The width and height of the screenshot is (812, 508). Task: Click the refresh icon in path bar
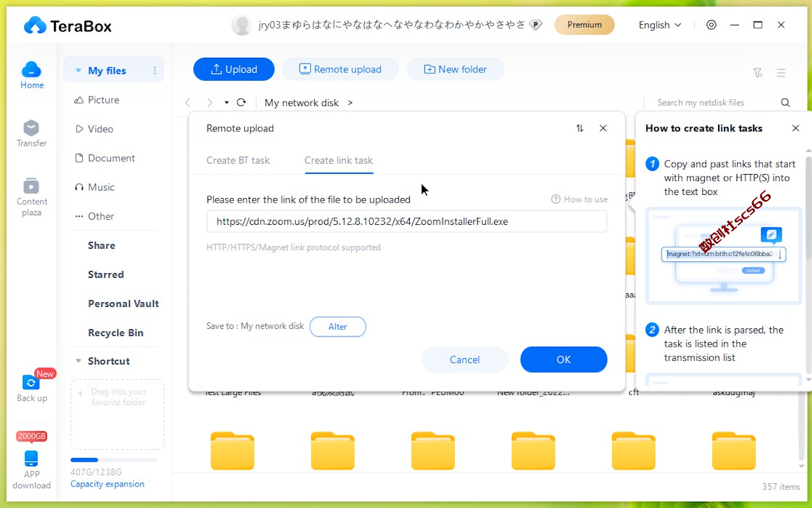point(241,102)
